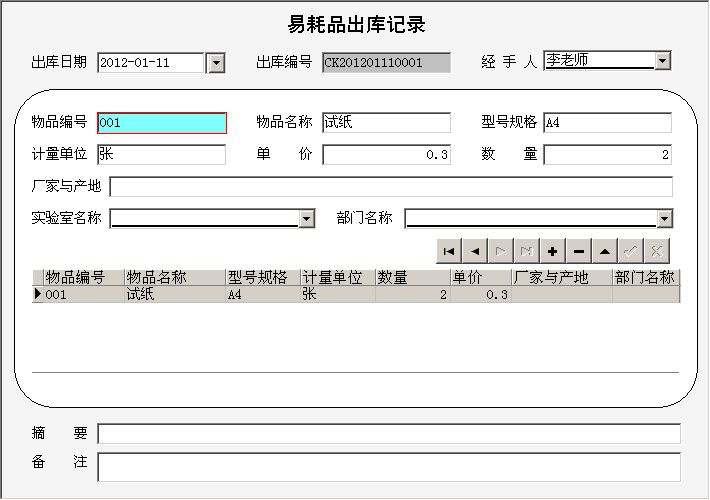Viewport: 710px width, 500px height.
Task: Open the 实验室名称 dropdown list
Action: click(307, 219)
